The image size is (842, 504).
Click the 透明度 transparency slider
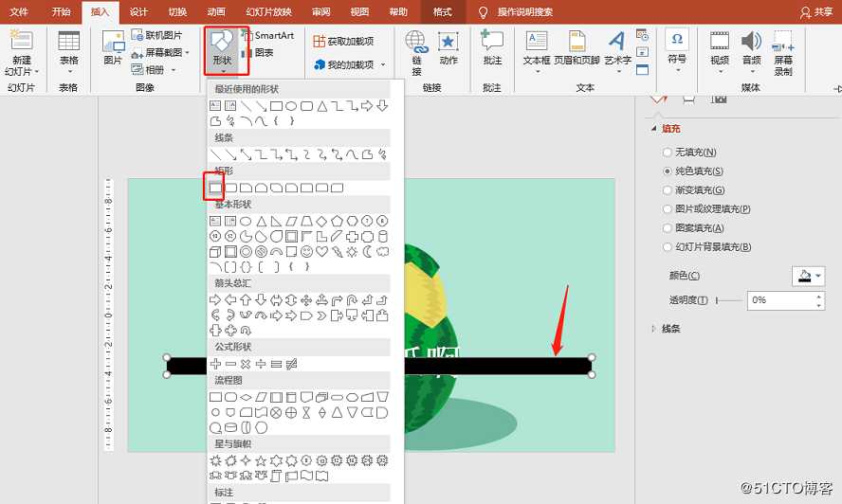[x=729, y=300]
